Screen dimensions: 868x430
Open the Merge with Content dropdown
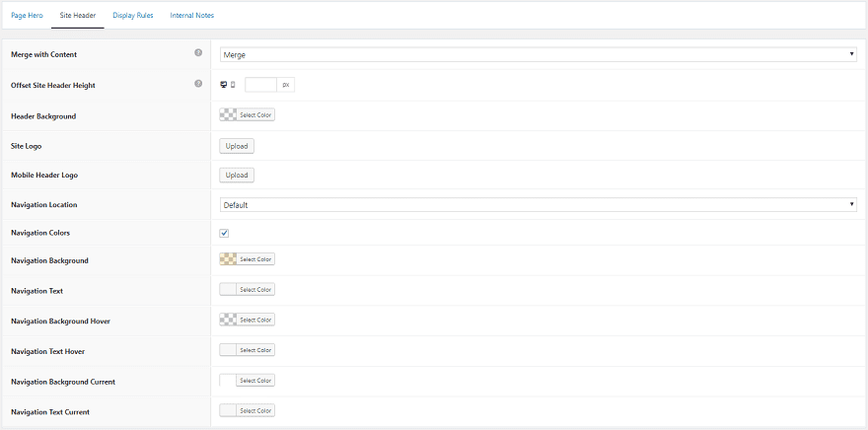[538, 54]
